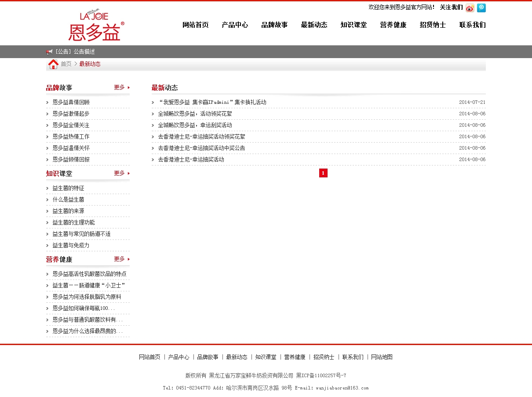Click the red home icon in breadcrumb

point(53,64)
